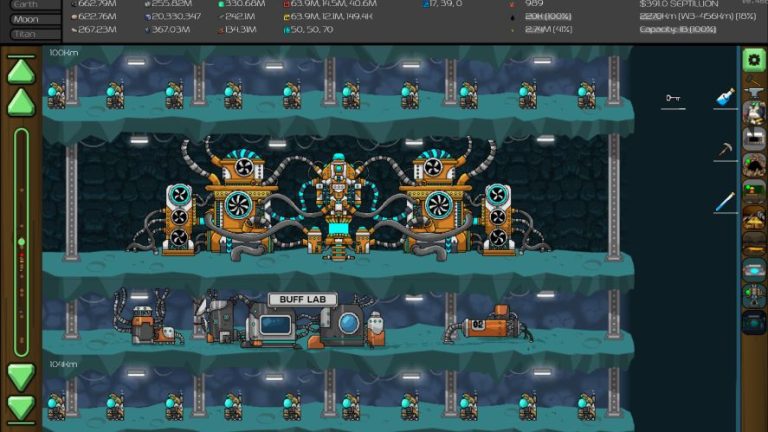
Task: Open the scientist character icon in sidebar
Action: [754, 113]
